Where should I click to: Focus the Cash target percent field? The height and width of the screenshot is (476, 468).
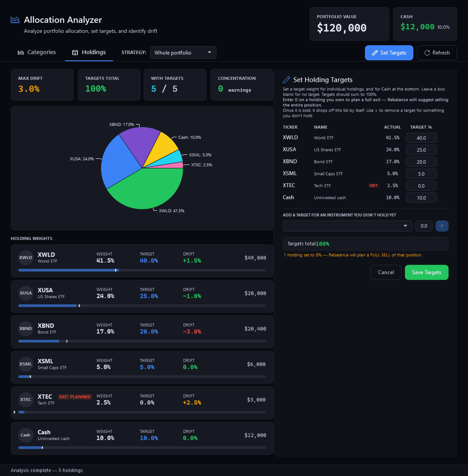pyautogui.click(x=421, y=198)
